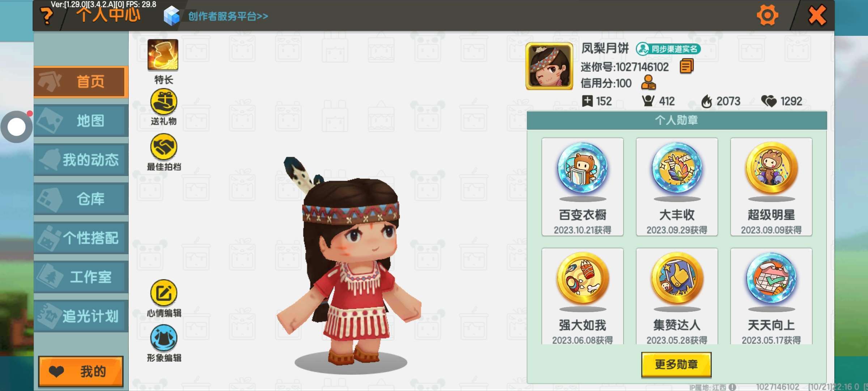View the 百变衣橱 medal
The image size is (868, 391).
click(582, 187)
